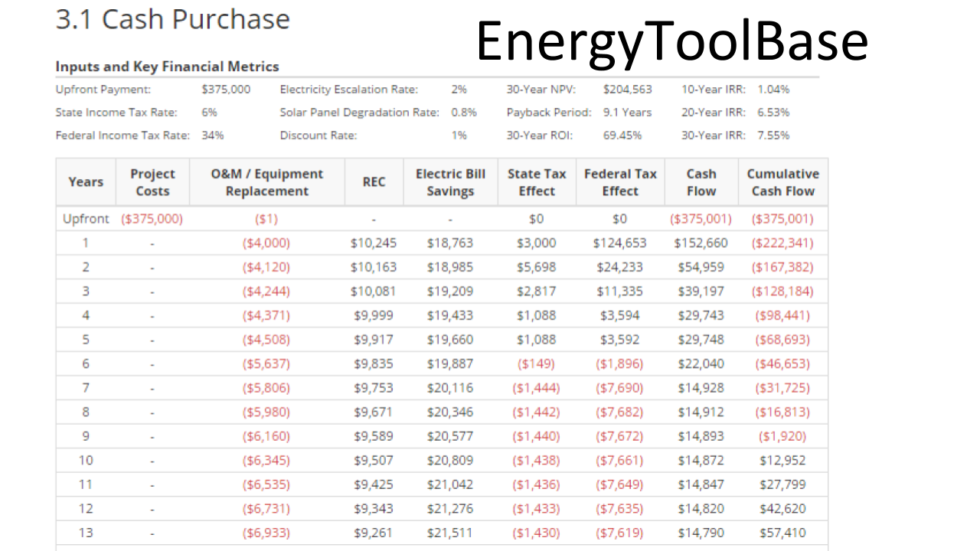Click the '($222,341)' cumulative cash flow cell
Viewport: 980px width, 551px height.
pos(782,243)
